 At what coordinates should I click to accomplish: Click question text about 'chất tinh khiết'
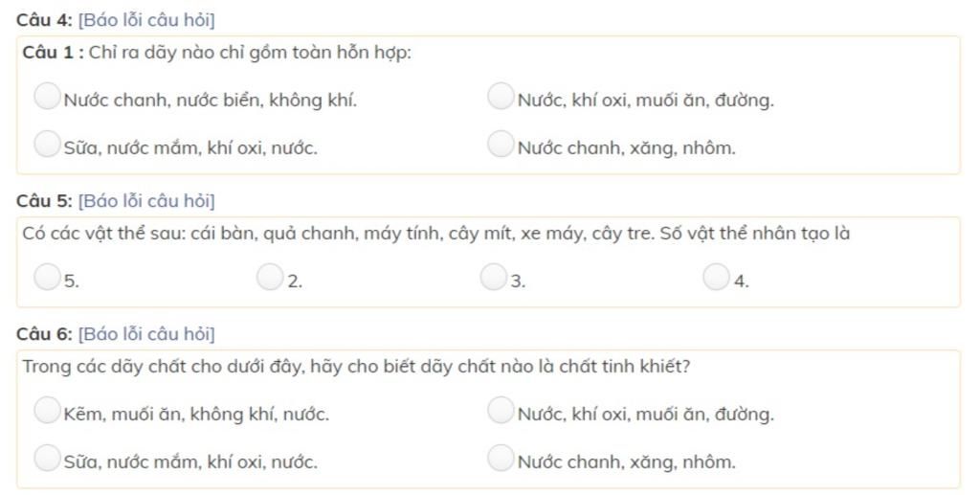(x=356, y=367)
